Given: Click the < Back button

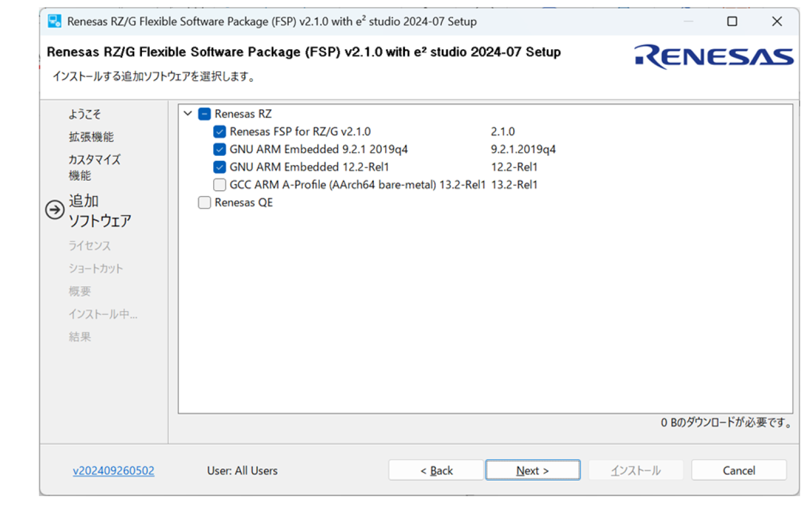Looking at the screenshot, I should [436, 470].
